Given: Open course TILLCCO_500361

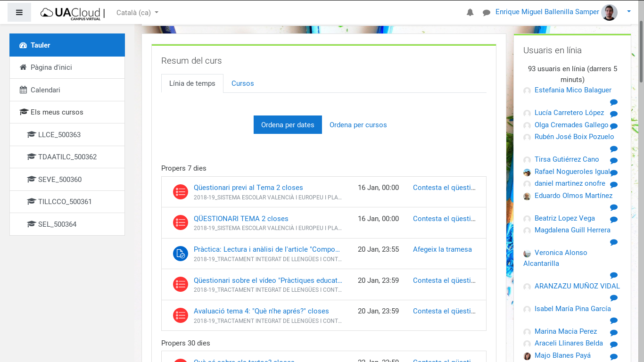Looking at the screenshot, I should pos(67,202).
